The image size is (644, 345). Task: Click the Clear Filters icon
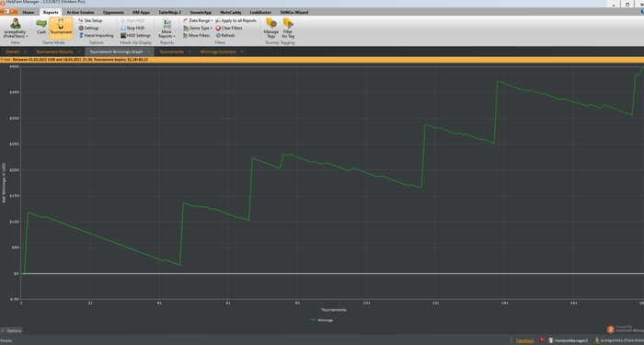coord(218,28)
